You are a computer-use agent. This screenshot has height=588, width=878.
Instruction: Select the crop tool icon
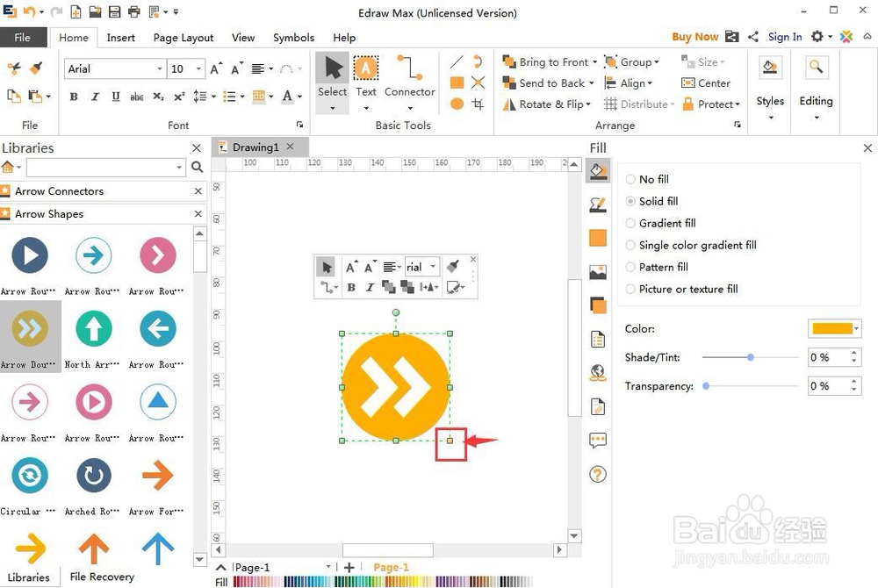click(478, 104)
